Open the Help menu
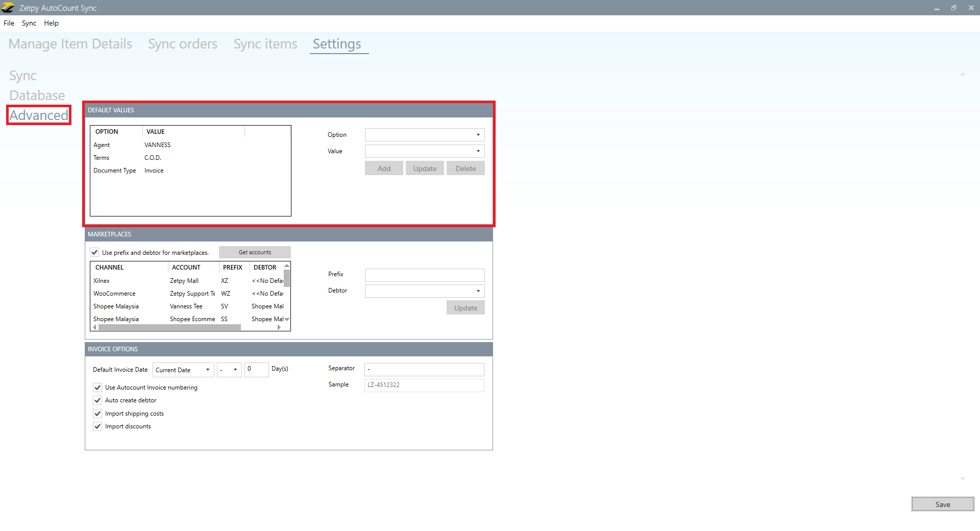980x531 pixels. pos(51,23)
